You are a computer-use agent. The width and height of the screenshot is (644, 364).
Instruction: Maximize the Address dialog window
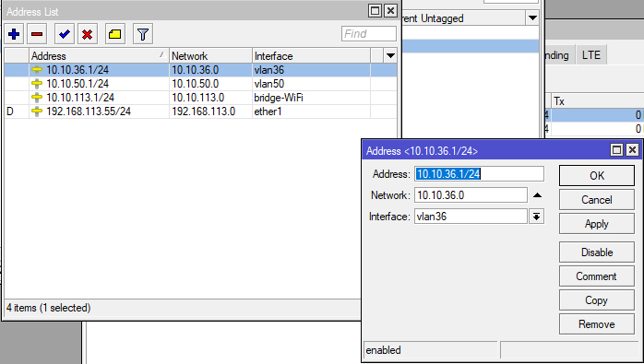pos(617,150)
